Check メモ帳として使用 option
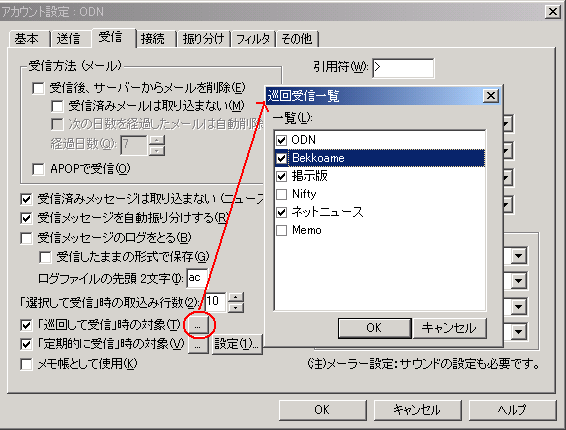Viewport: 566px width, 430px height. [26, 364]
